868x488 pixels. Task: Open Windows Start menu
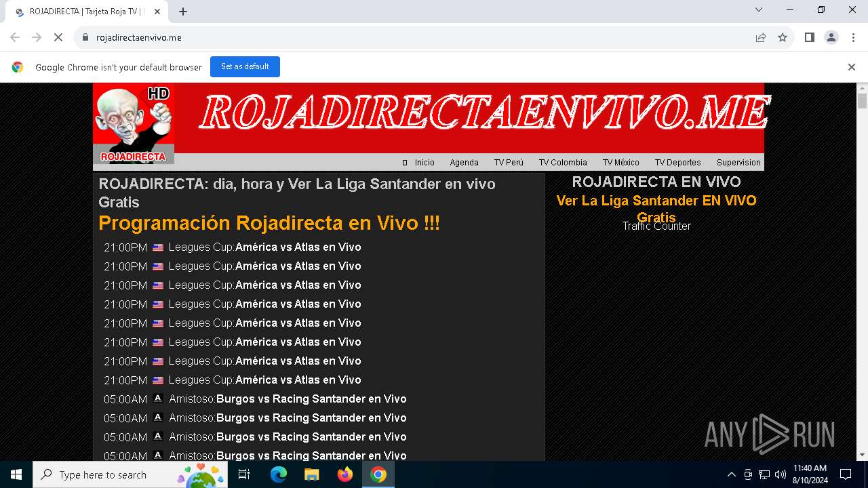[16, 474]
